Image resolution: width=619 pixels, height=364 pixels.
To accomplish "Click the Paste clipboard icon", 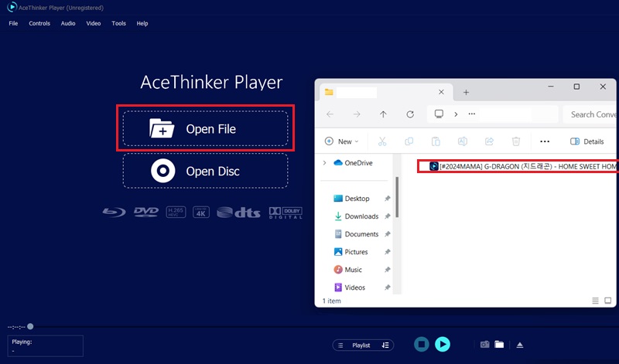I will pos(436,141).
